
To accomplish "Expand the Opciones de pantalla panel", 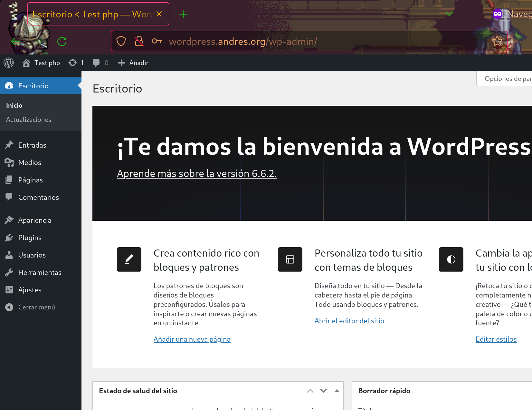I will coord(504,79).
